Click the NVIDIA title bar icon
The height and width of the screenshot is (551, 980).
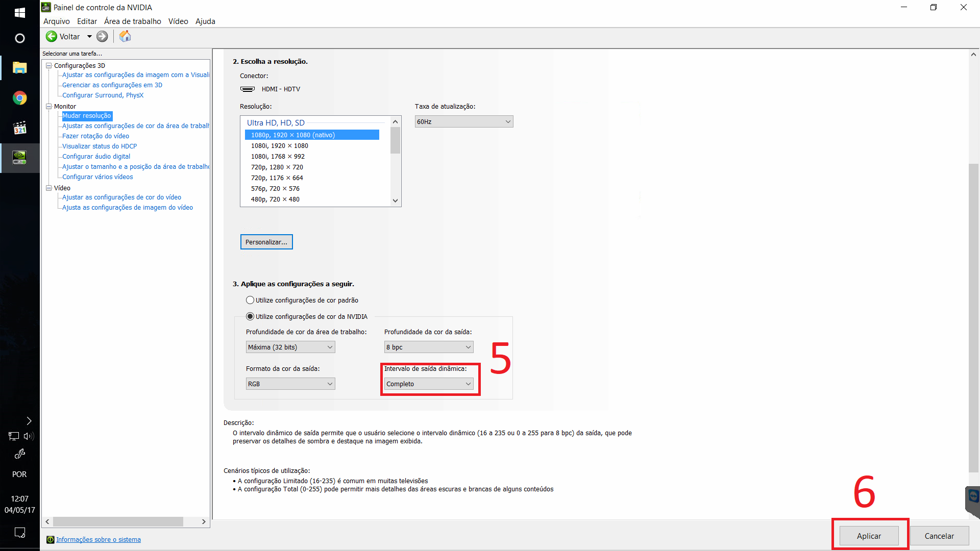tap(46, 7)
